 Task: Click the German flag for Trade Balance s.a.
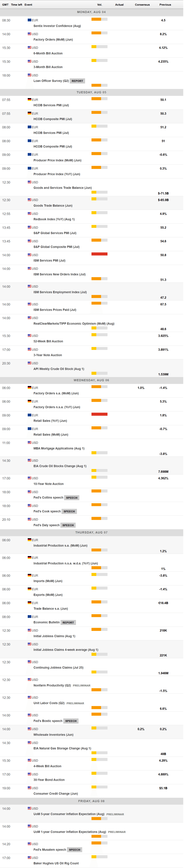tap(29, 603)
